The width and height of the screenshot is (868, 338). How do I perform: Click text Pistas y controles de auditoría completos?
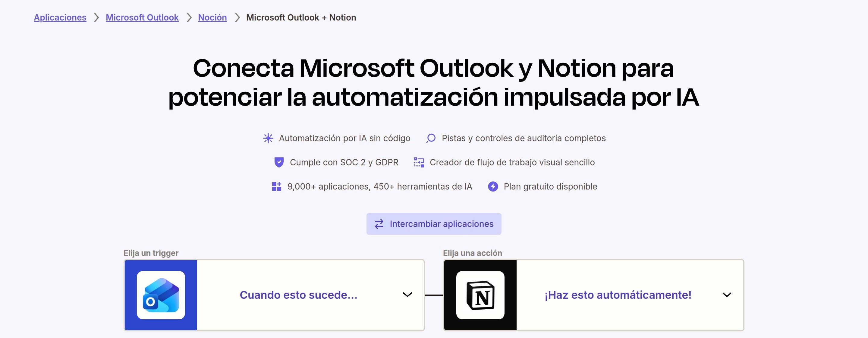pyautogui.click(x=524, y=138)
